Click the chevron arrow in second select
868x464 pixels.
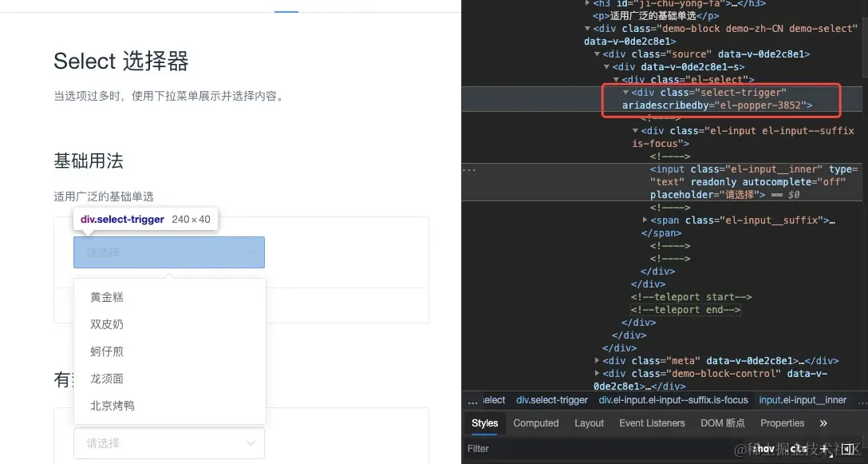point(251,443)
